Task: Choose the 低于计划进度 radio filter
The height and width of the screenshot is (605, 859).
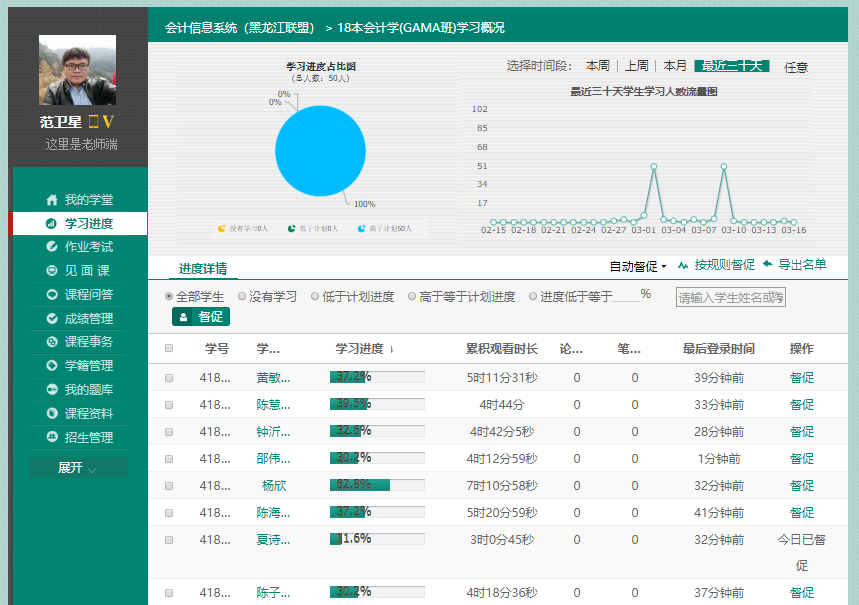Action: click(x=315, y=297)
